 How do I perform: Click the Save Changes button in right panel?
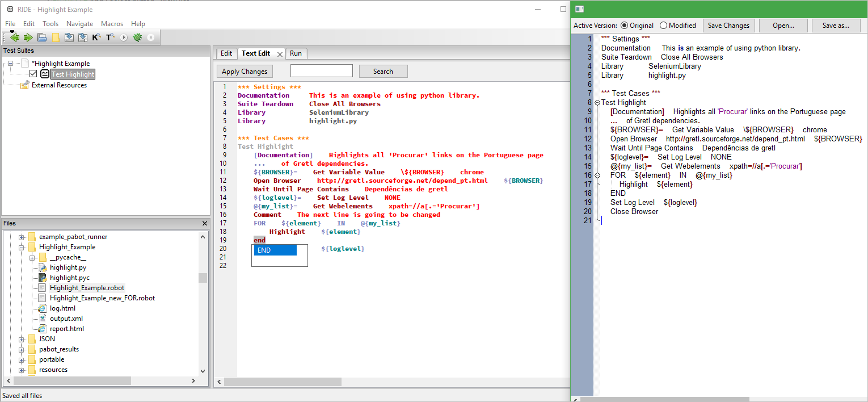pyautogui.click(x=728, y=25)
